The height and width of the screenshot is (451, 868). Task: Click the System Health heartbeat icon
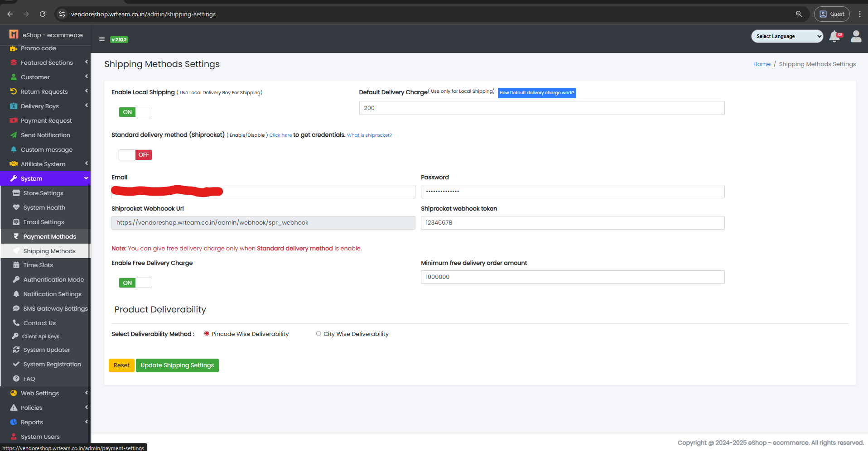pos(16,207)
